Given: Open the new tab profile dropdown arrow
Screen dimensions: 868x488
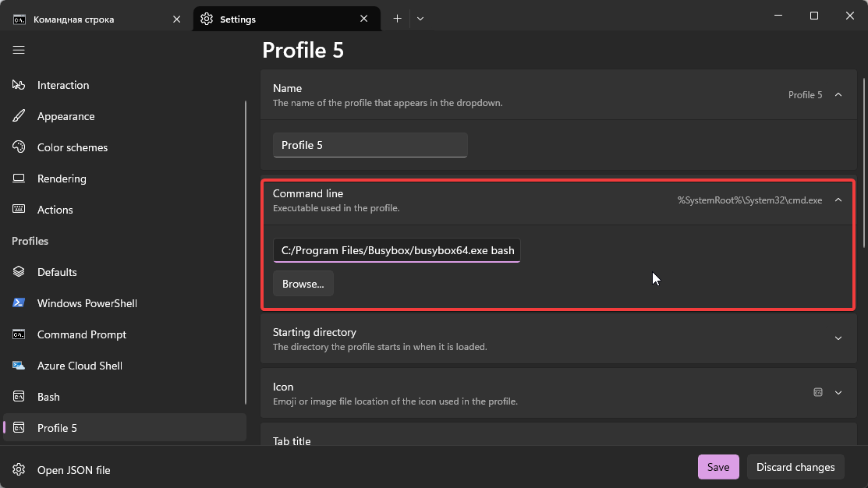Looking at the screenshot, I should coord(420,19).
